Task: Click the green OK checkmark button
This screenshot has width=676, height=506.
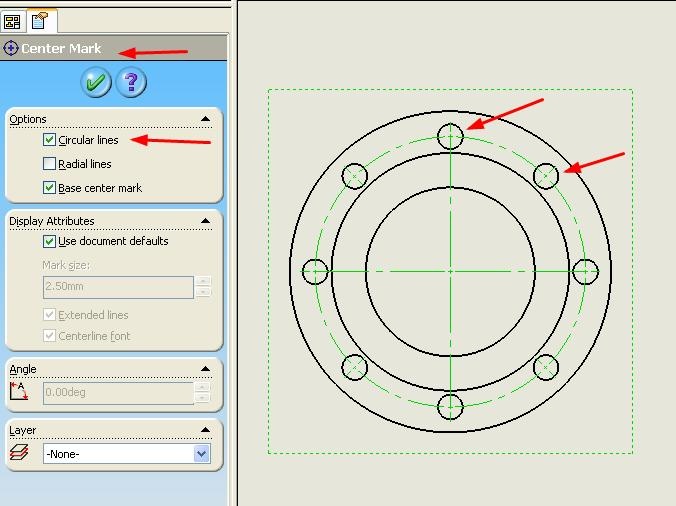Action: tap(96, 82)
